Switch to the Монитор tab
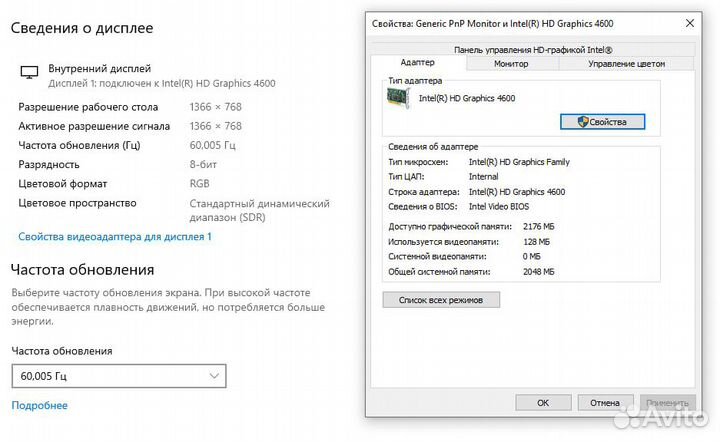This screenshot has height=442, width=720. (x=511, y=64)
